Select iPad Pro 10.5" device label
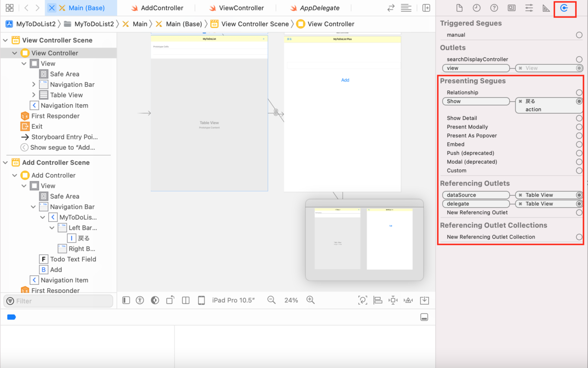Image resolution: width=588 pixels, height=368 pixels. (234, 300)
